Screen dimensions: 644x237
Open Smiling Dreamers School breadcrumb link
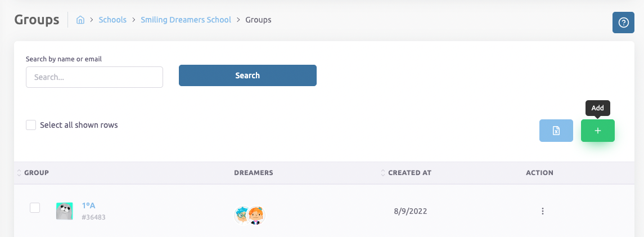point(186,20)
